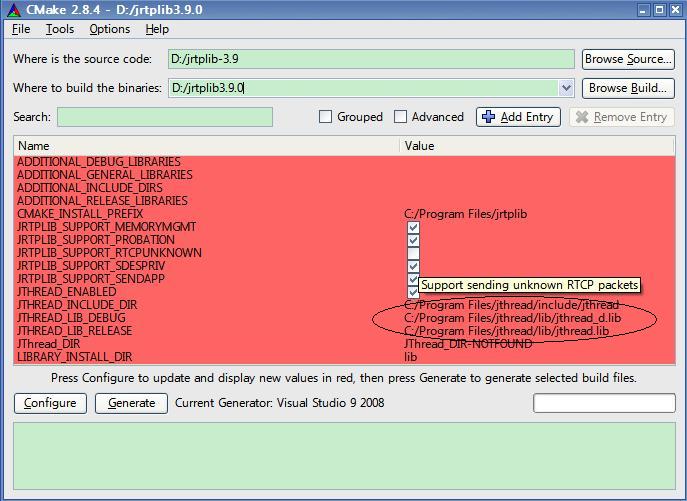Select the ADDITIONAL_GENERAL_LIBRARIES entry
Screen dimensions: 687x501
pyautogui.click(x=105, y=175)
